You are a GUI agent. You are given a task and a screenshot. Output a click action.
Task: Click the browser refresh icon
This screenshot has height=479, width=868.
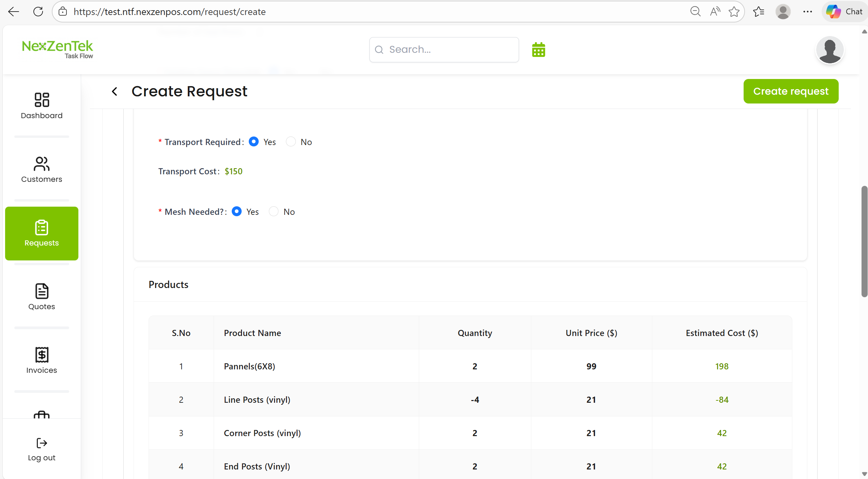(x=38, y=12)
